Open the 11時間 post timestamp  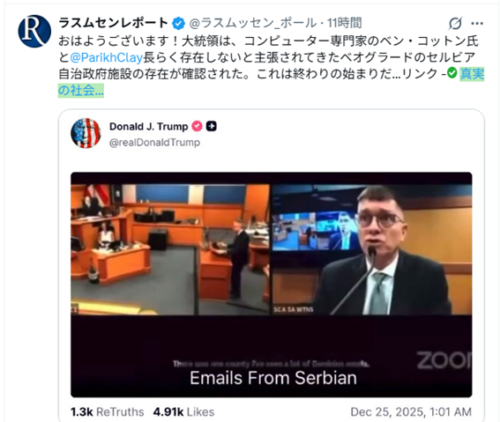(x=344, y=23)
